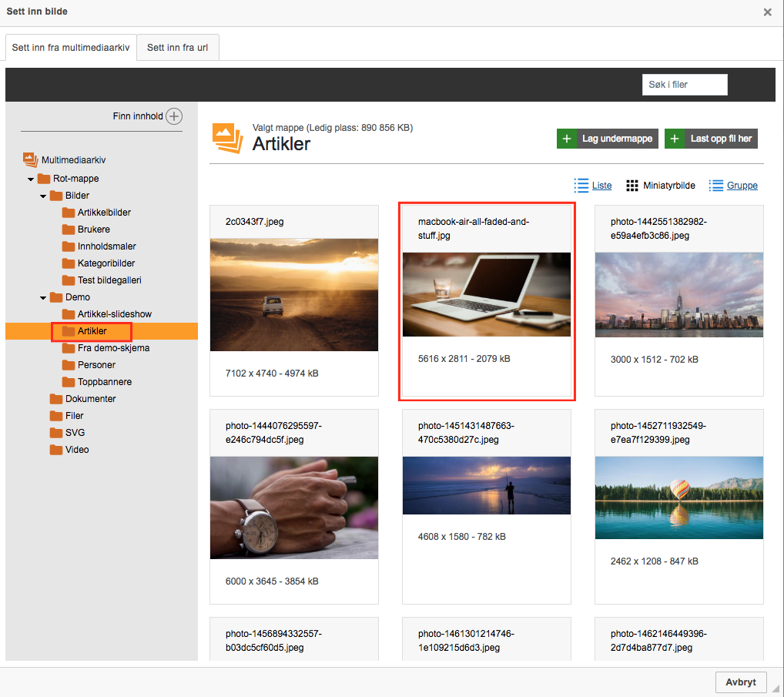Click the photo-1461301214746-1e109215d6d3.jpeg file name
Image resolution: width=784 pixels, height=697 pixels.
tap(466, 641)
